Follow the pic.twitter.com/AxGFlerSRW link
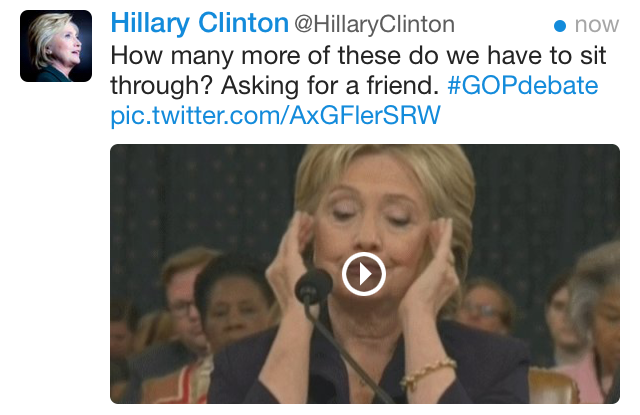640x415 pixels. pyautogui.click(x=276, y=115)
